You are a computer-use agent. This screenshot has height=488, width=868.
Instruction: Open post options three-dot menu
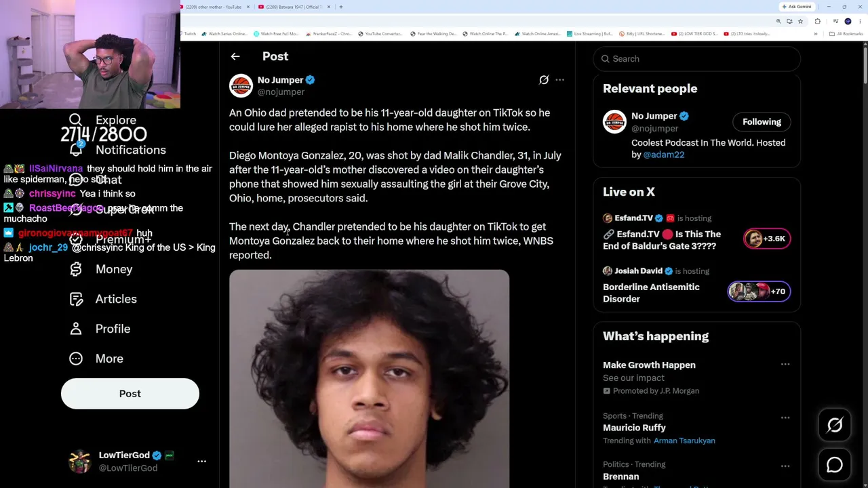(x=559, y=80)
